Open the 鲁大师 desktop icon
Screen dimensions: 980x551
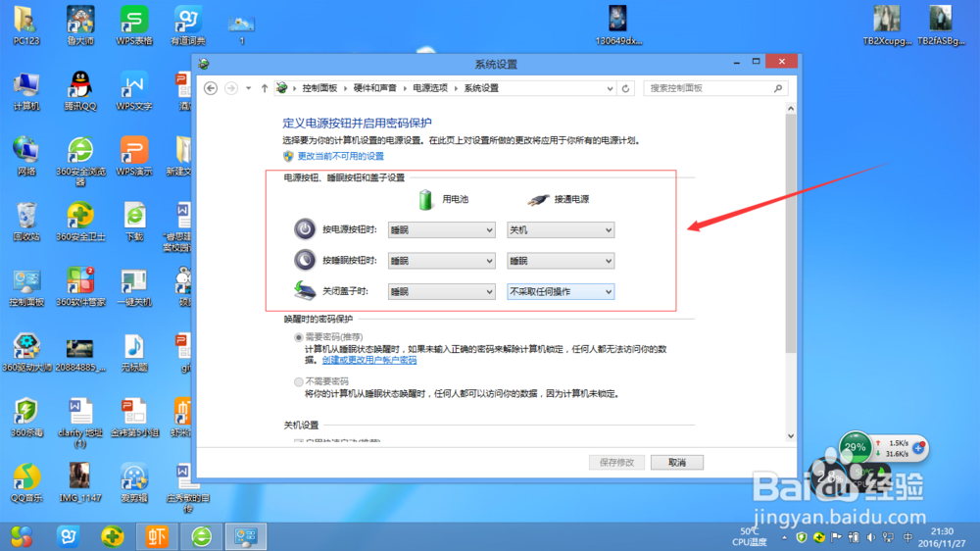[80, 25]
